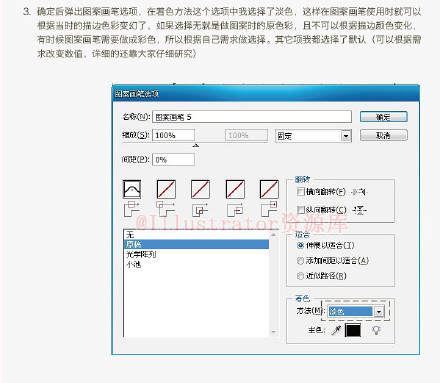Select 光学阵列 in the pattern list
Screen dimensions: 440x383
(196, 254)
